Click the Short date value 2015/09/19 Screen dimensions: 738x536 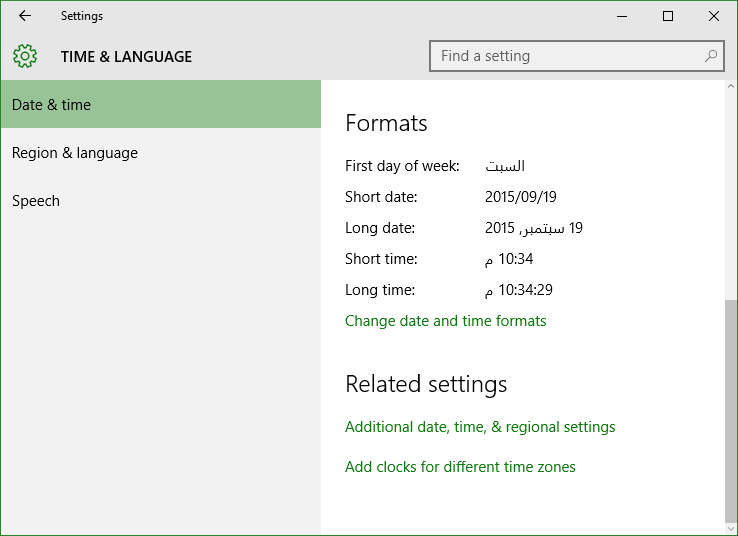521,196
